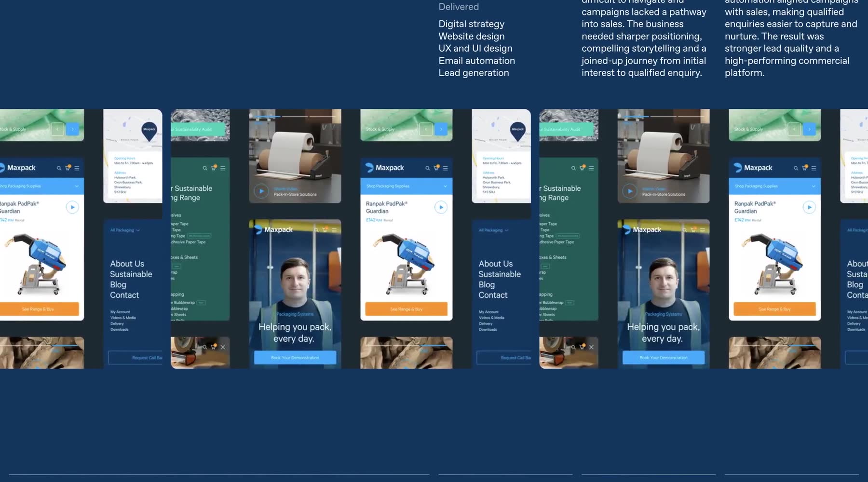
Task: Expand Shop Packaging Supplies dropdown in the middle mockup
Action: point(407,186)
